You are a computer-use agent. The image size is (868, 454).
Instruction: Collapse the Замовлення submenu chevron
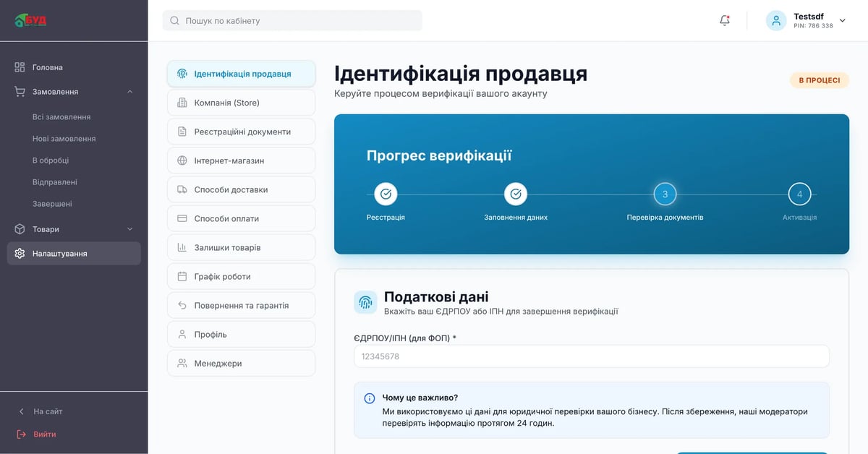130,92
